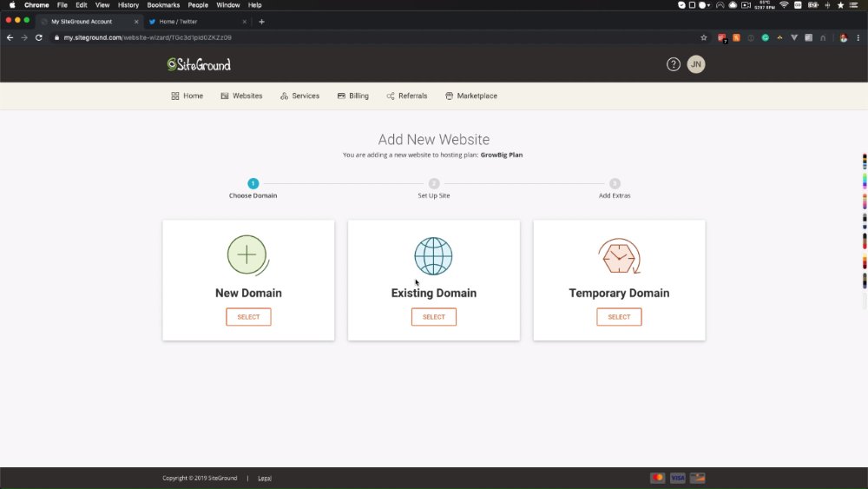
Task: Open the Websites navigation tab
Action: click(x=241, y=96)
